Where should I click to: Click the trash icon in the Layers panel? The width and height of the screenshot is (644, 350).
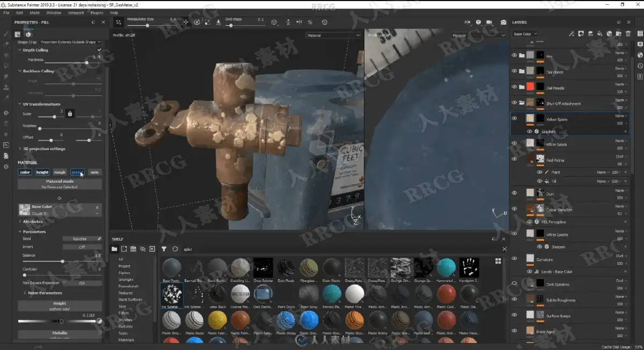pyautogui.click(x=628, y=34)
